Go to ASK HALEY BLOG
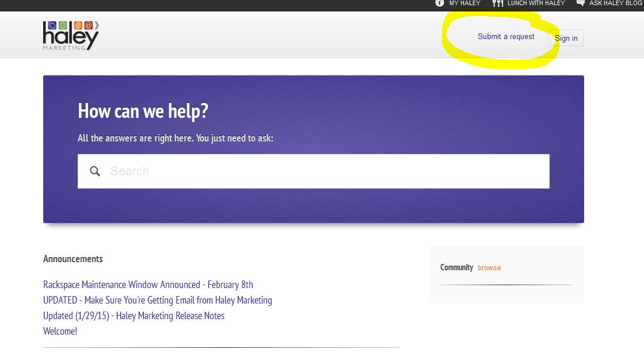The width and height of the screenshot is (644, 353). click(x=616, y=3)
